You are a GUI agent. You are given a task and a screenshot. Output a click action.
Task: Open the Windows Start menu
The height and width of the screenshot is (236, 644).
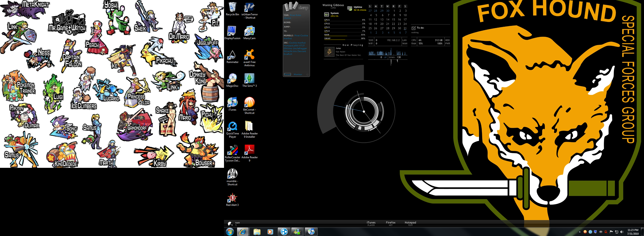[230, 232]
